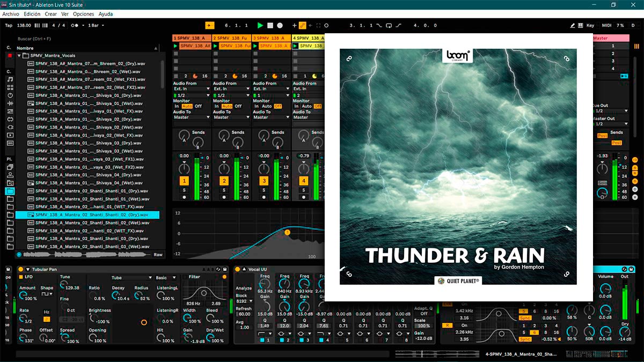Set track 2 Monitor to Off
644x362 pixels.
pyautogui.click(x=238, y=106)
